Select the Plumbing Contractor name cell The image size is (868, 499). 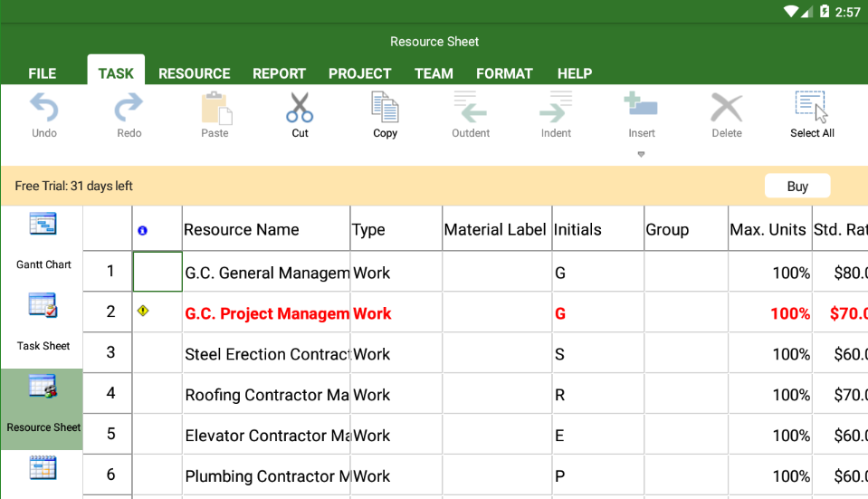point(266,475)
